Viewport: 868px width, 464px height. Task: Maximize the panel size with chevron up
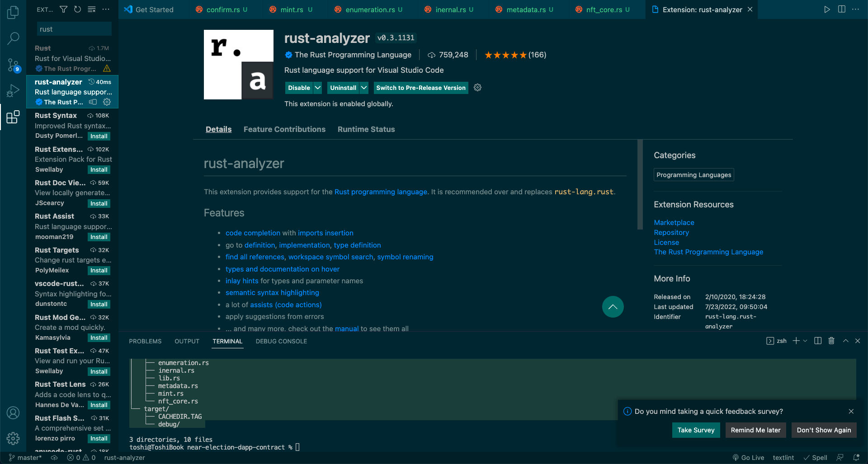845,341
